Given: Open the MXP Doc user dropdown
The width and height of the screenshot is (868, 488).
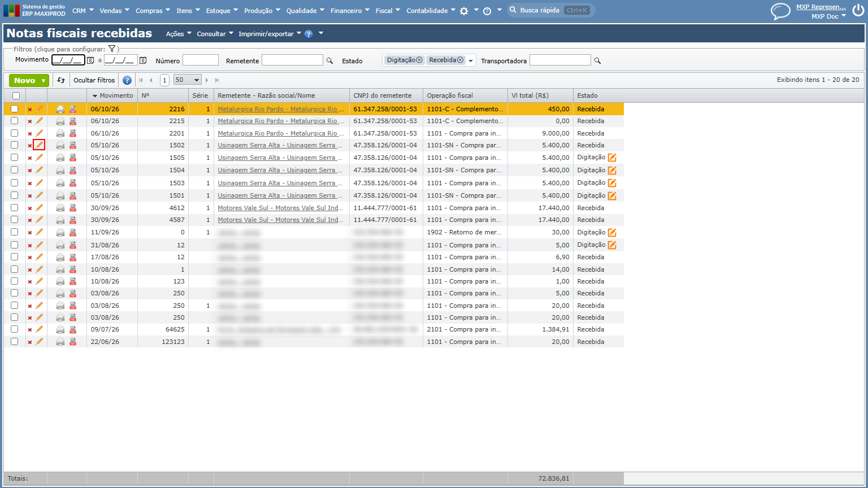Looking at the screenshot, I should click(x=828, y=16).
